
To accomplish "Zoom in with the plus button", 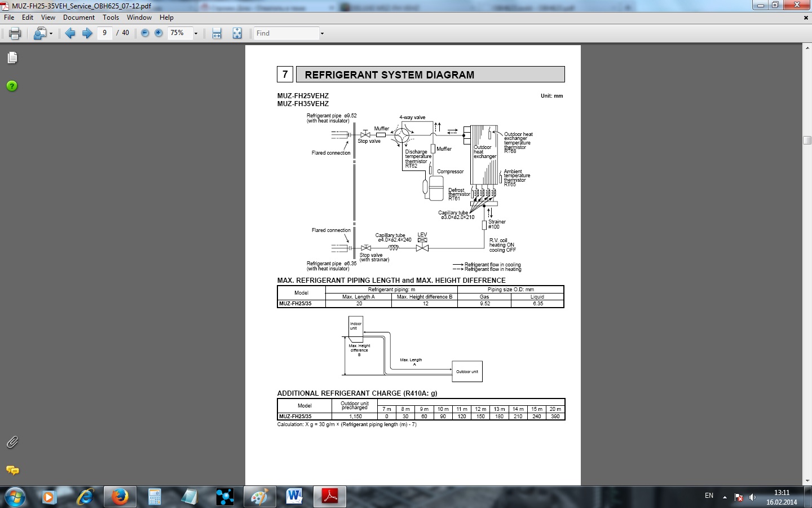I will [158, 33].
